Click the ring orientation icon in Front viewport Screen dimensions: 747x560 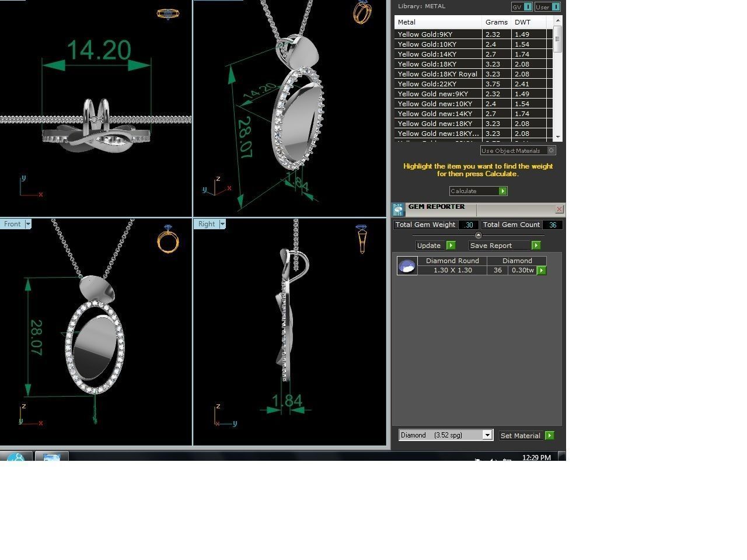coord(168,239)
